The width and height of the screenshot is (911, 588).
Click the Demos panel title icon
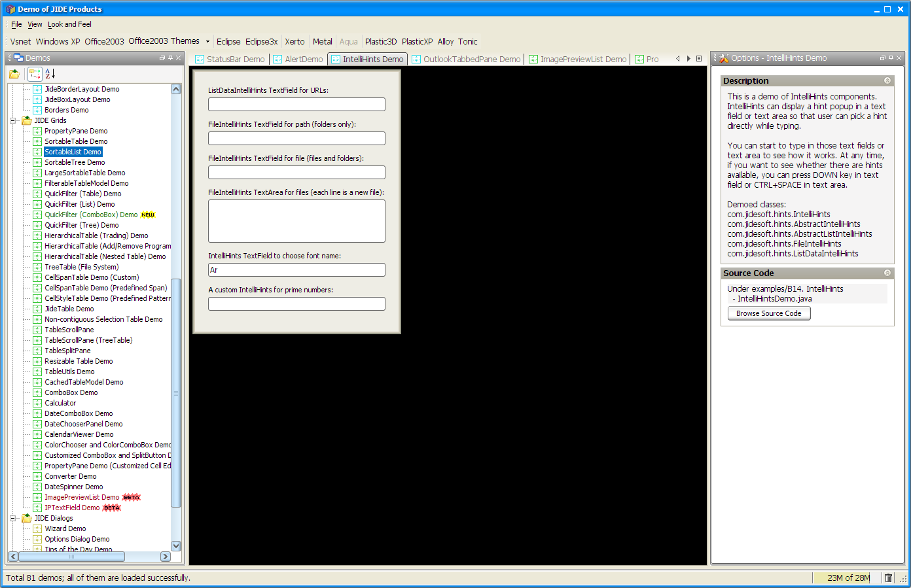pos(18,58)
